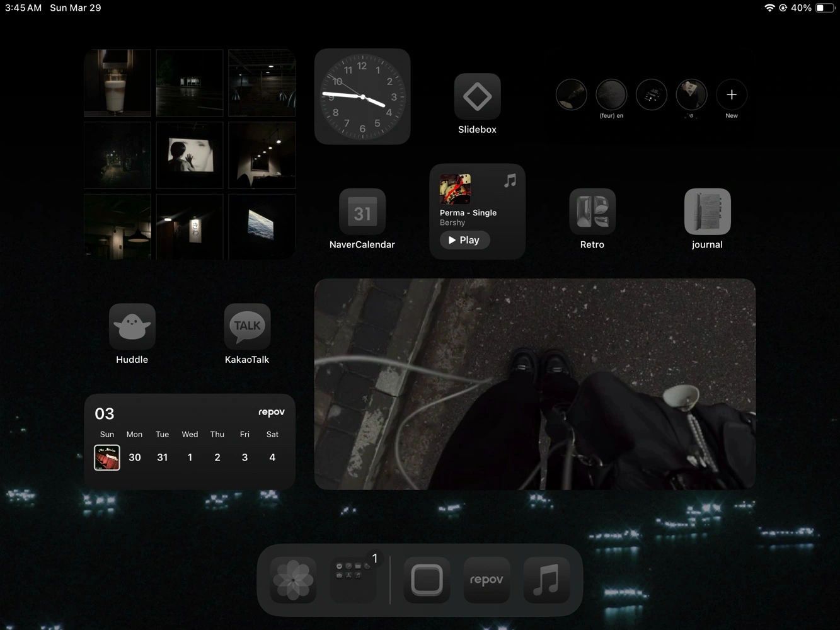Image resolution: width=840 pixels, height=630 pixels.
Task: Launch NaverCalendar app
Action: 362,212
